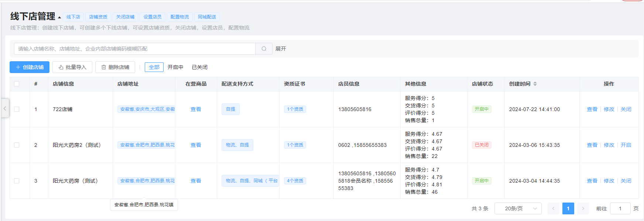644x221 pixels.
Task: Check the box for 阳光大药房2（测试）row
Action: point(17,145)
